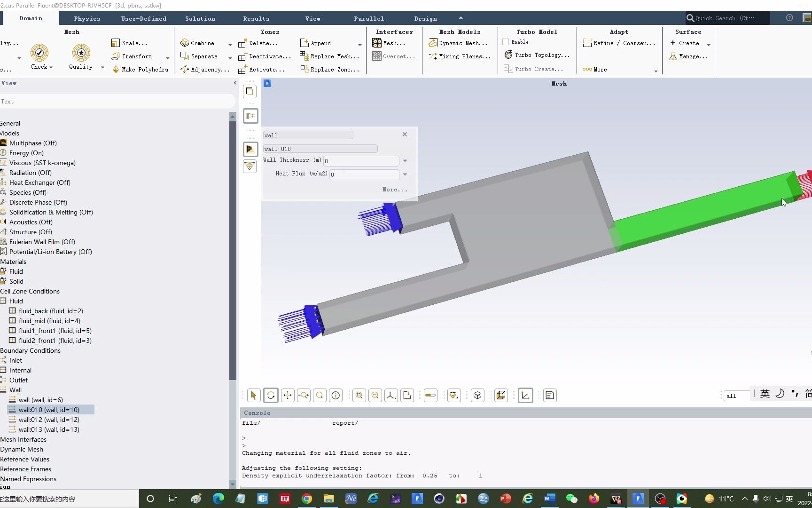Open the User-Defined ribbon tab
812x508 pixels.
click(x=144, y=18)
